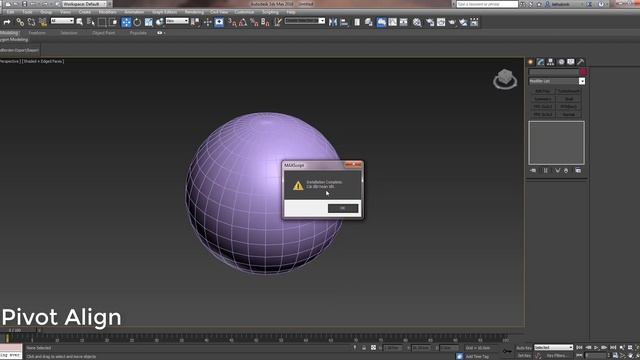Open the Render Setup dialog
The image size is (640, 360).
click(430, 22)
